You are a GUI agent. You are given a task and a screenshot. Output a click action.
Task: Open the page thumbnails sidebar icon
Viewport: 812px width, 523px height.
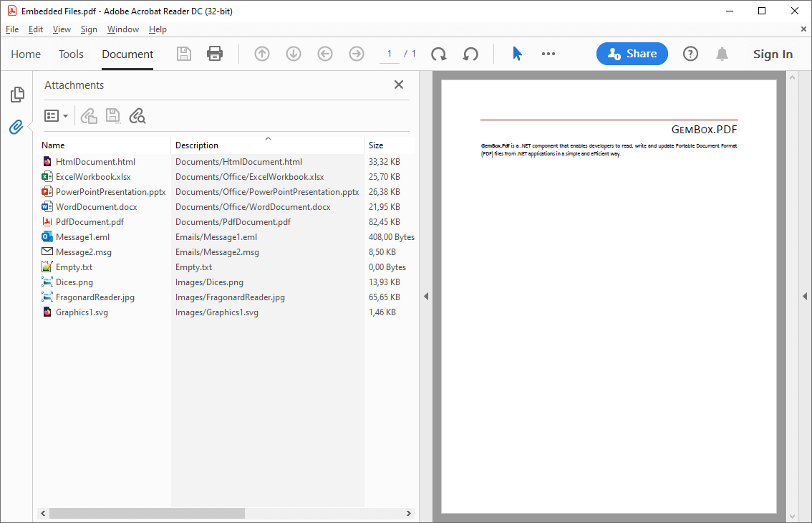click(x=16, y=95)
